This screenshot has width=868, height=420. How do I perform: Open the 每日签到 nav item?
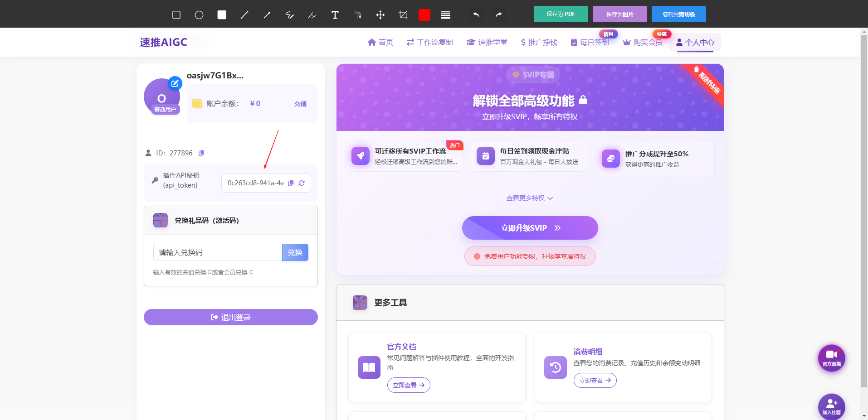pyautogui.click(x=590, y=42)
